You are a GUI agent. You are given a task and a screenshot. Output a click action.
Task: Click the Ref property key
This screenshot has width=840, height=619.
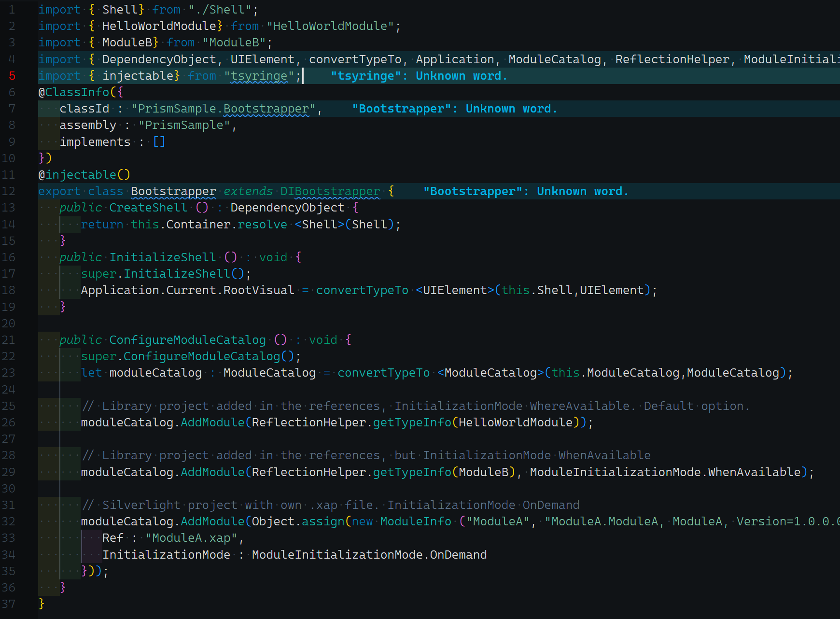pos(112,538)
